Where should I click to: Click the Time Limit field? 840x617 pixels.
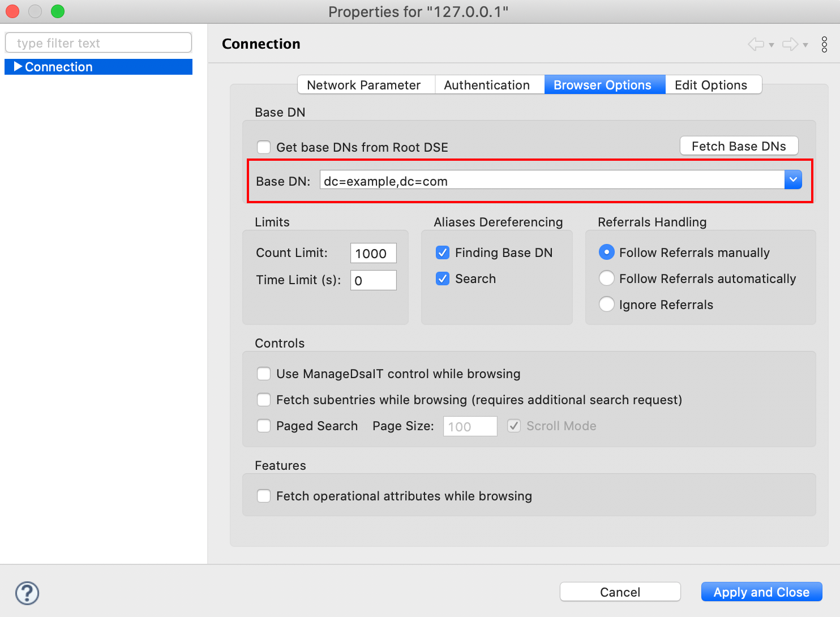(x=374, y=280)
